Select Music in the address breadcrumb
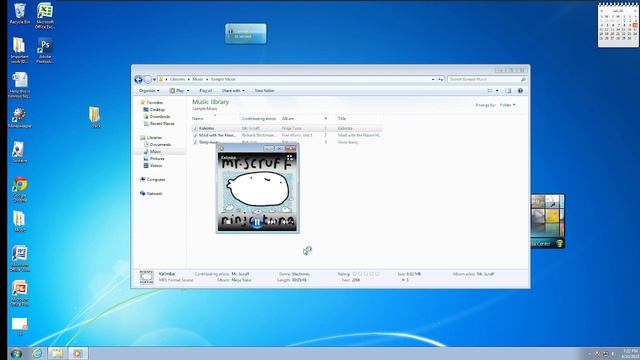The width and height of the screenshot is (640, 360). tap(198, 79)
